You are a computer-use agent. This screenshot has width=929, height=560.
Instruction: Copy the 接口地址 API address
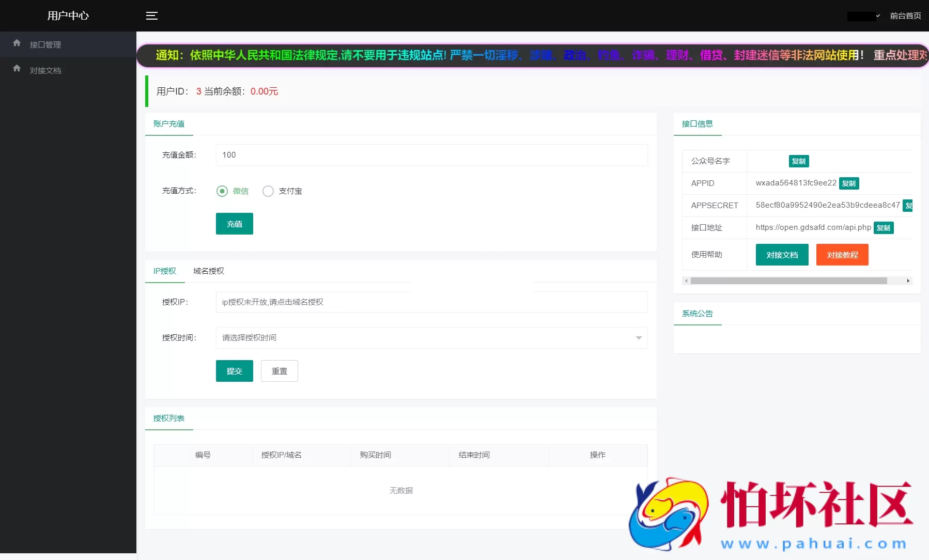click(884, 227)
